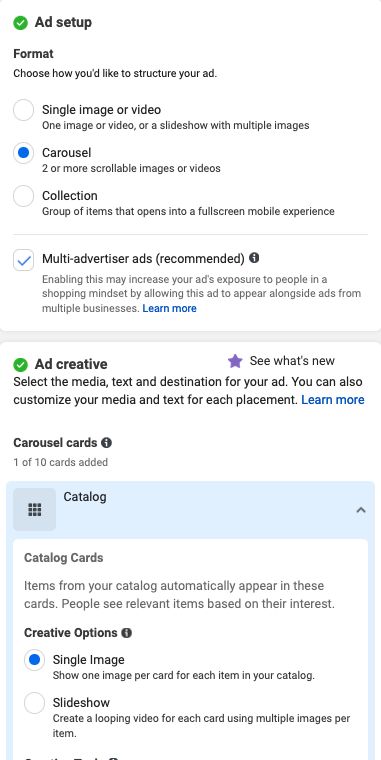This screenshot has width=381, height=760.
Task: Click the info icon next to Multi-advertiser ads
Action: click(x=254, y=258)
